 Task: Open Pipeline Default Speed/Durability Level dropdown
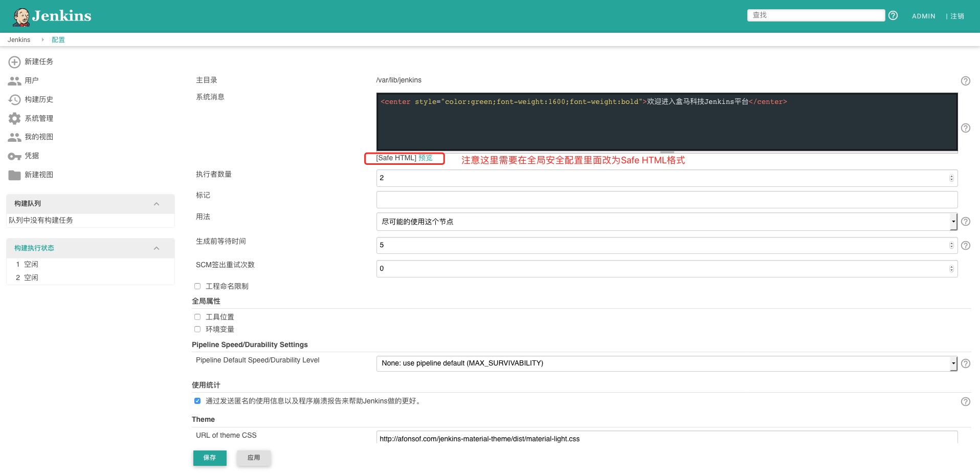[666, 363]
